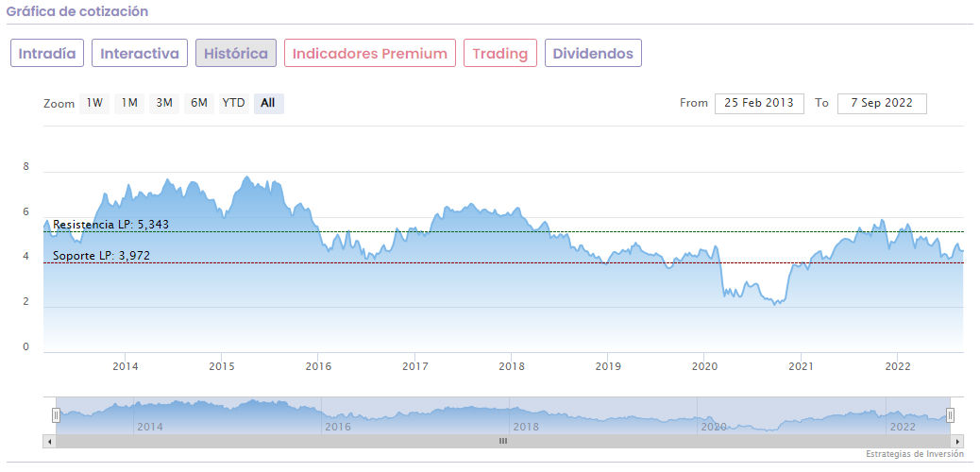Set zoom range to 3M
Viewport: 980px width, 472px height.
coord(164,103)
